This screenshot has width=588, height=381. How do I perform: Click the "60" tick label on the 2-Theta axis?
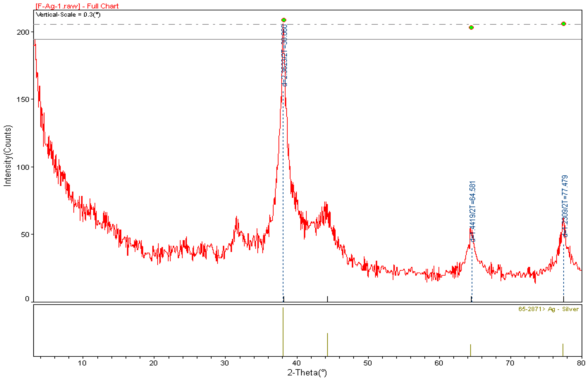[439, 363]
